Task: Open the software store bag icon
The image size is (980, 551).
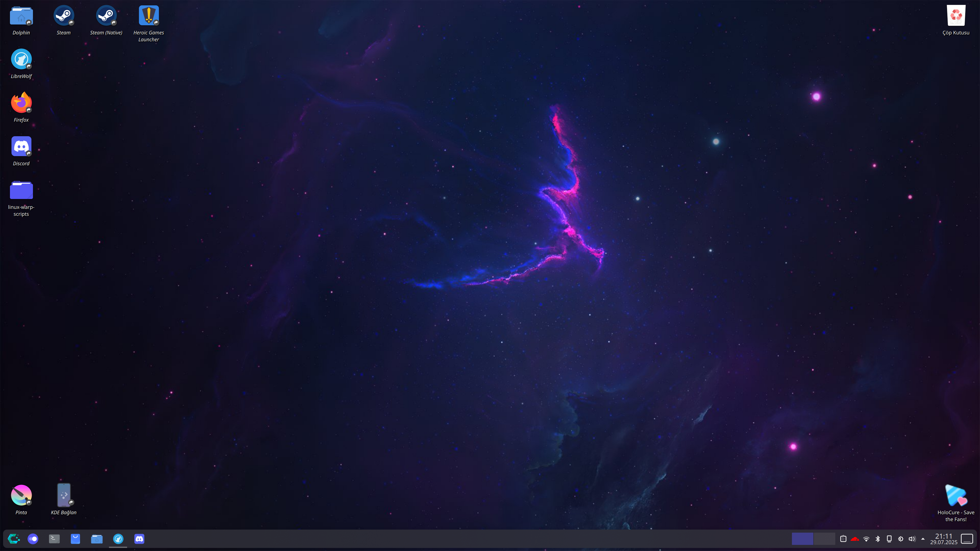Action: [x=75, y=539]
